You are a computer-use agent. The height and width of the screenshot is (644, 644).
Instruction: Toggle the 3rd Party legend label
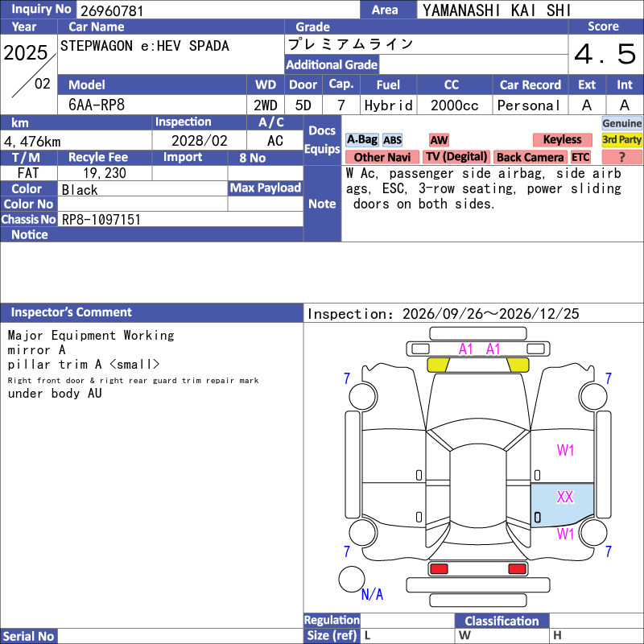[621, 140]
